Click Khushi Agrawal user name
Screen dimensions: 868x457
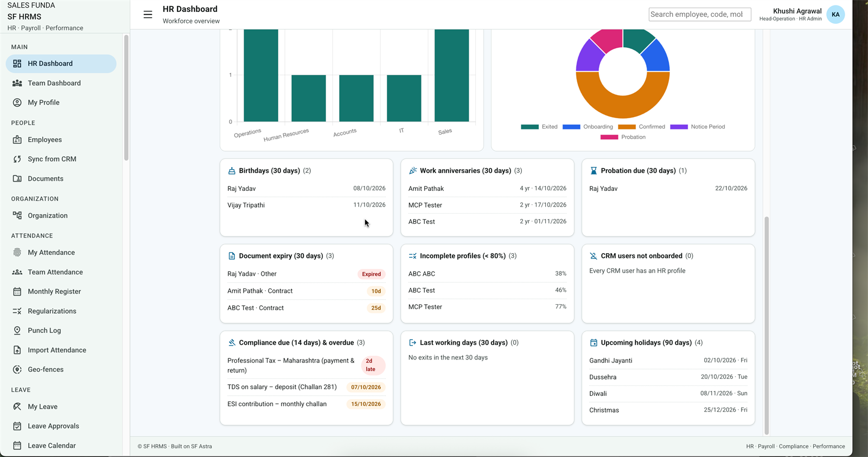797,11
